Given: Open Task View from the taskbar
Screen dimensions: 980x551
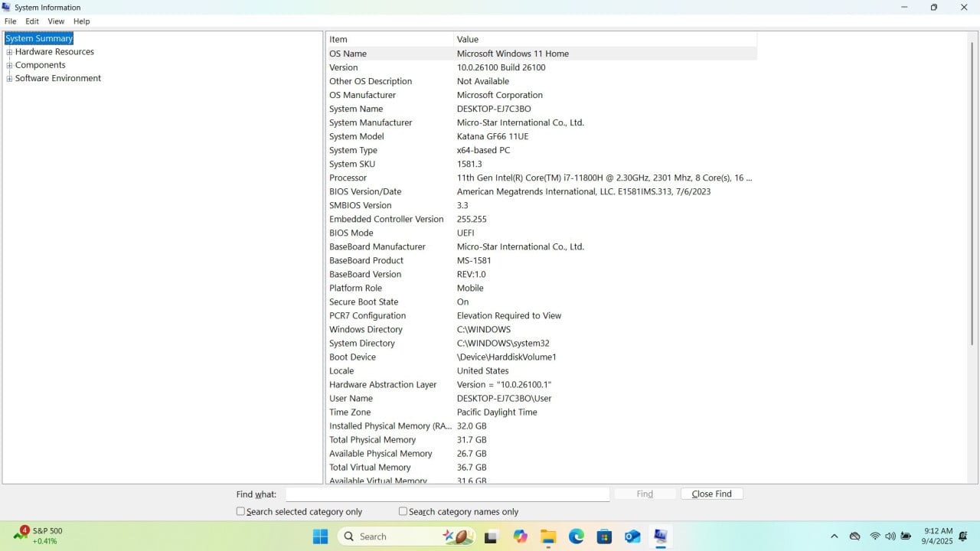Looking at the screenshot, I should [x=492, y=536].
